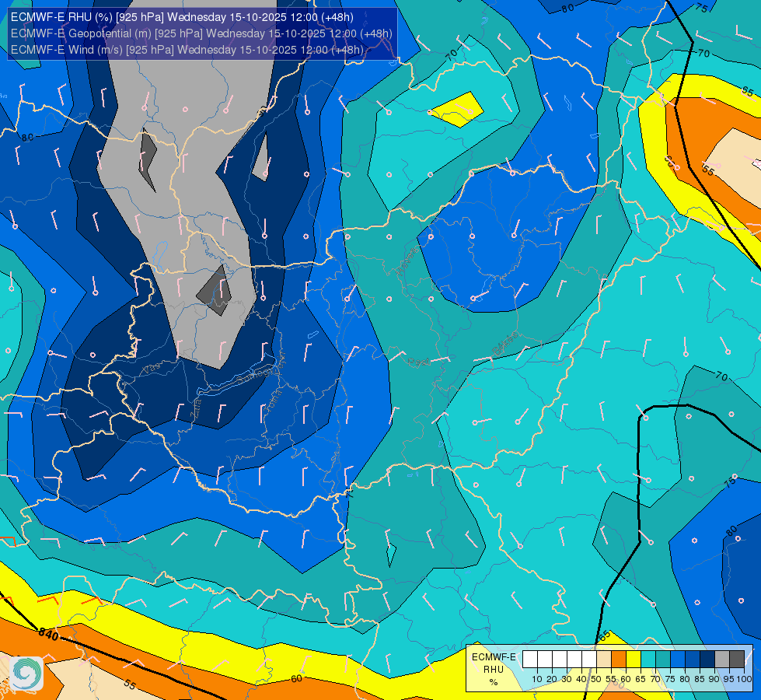Click the legend scale label 30
The height and width of the screenshot is (700, 761).
567,679
